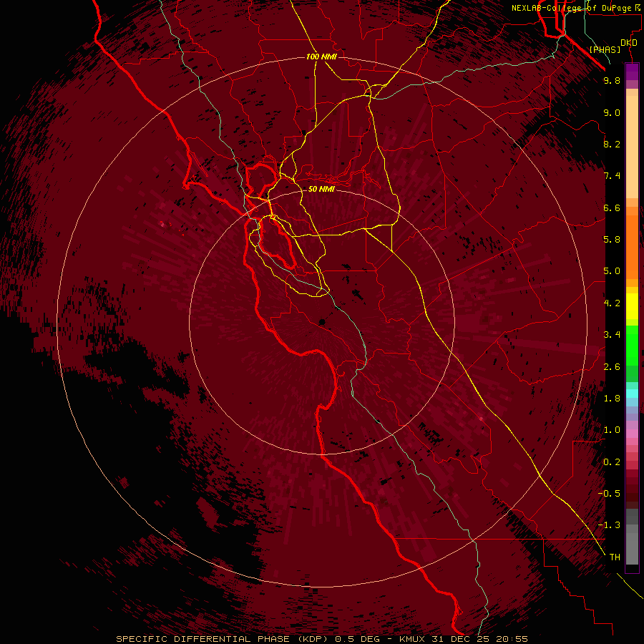Click the 1.0 value on the scale

coord(612,430)
